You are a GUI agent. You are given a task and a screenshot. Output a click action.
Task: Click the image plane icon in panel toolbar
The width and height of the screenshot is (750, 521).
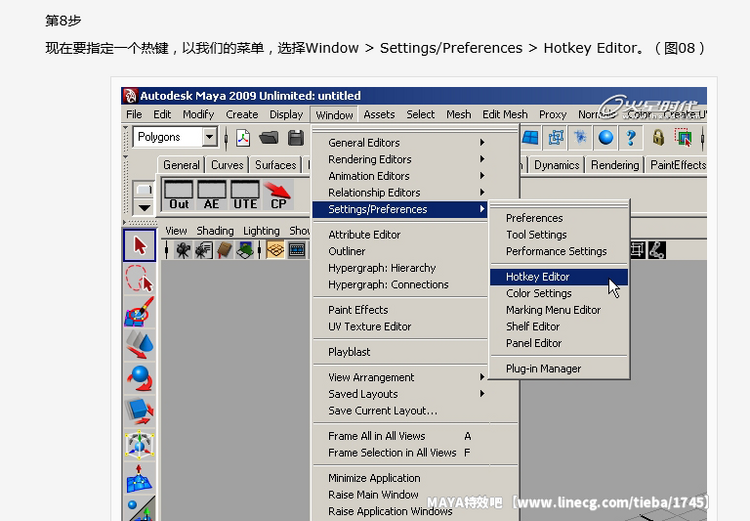tap(245, 250)
